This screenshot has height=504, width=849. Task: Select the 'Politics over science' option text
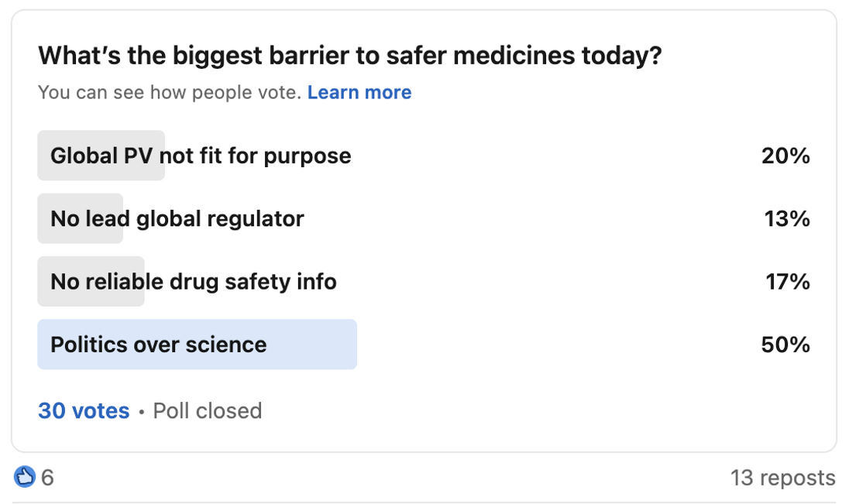pos(159,345)
